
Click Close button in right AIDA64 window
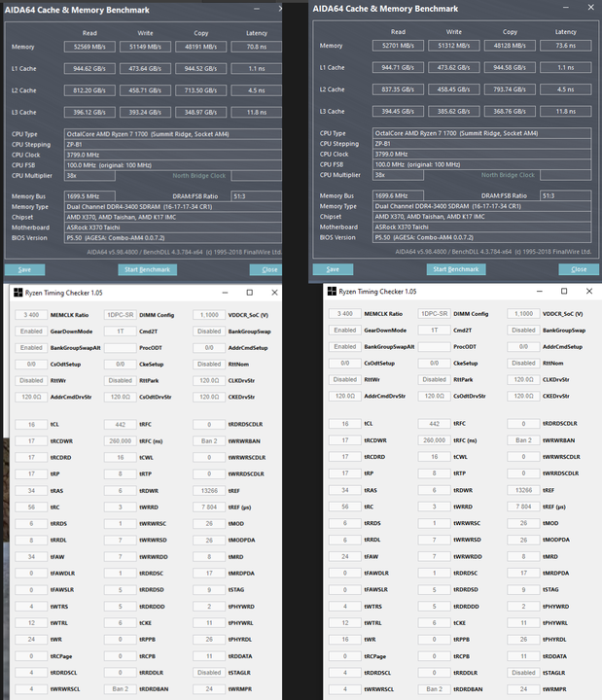(579, 269)
